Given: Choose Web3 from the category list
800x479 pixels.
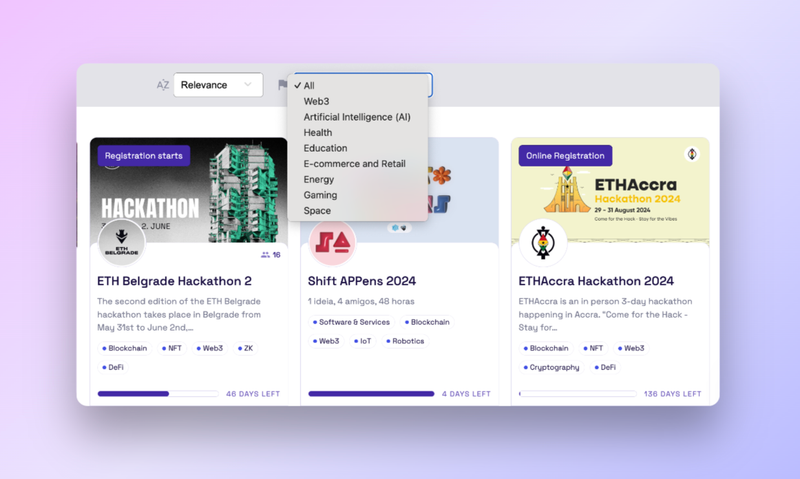Looking at the screenshot, I should coord(316,101).
